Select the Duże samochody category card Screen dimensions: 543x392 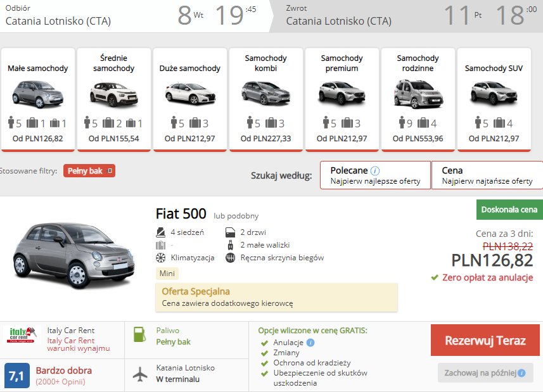(190, 99)
